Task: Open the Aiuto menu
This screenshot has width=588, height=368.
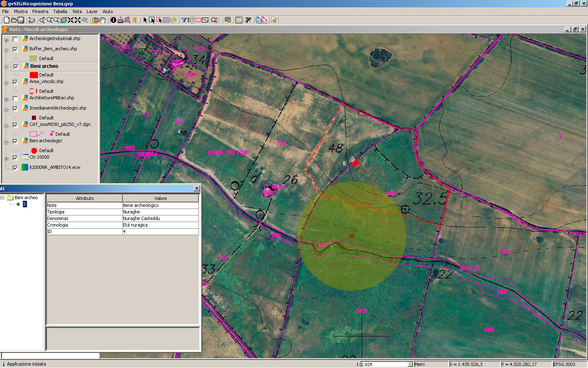Action: pos(107,11)
